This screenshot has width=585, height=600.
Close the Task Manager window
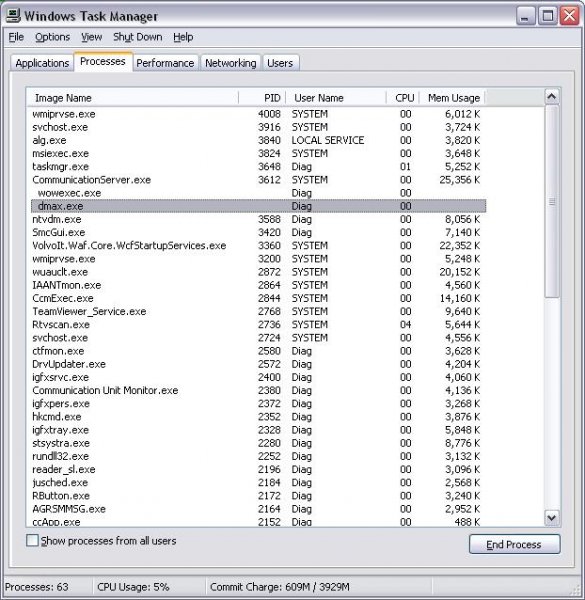coord(569,16)
